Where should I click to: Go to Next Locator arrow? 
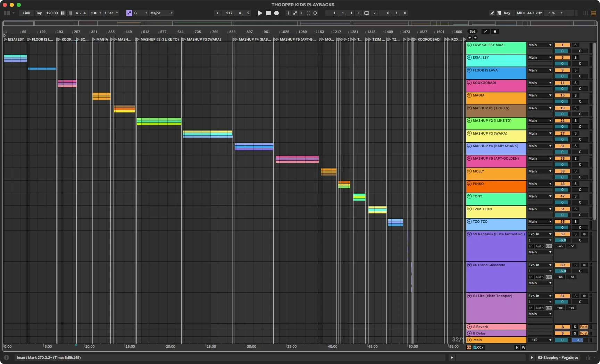pos(475,37)
